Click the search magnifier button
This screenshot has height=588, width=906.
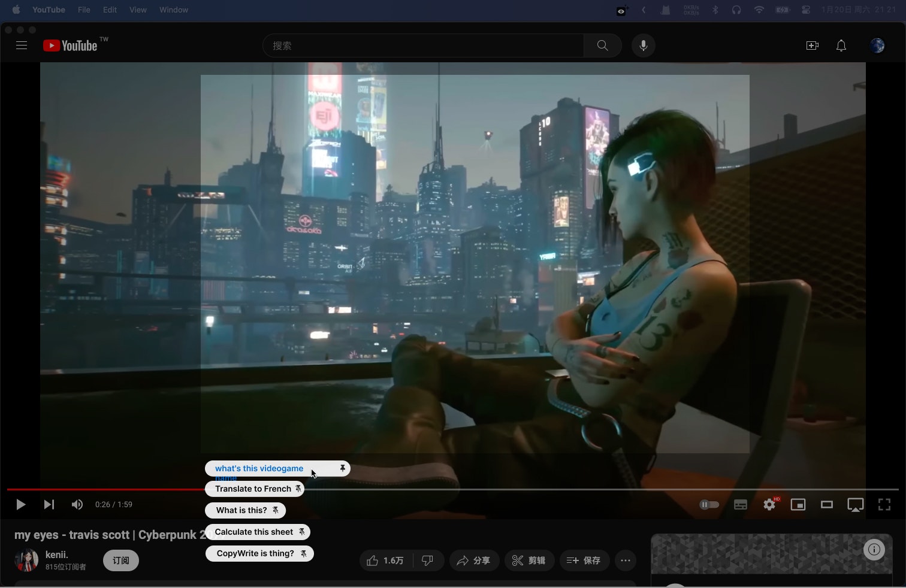(602, 46)
